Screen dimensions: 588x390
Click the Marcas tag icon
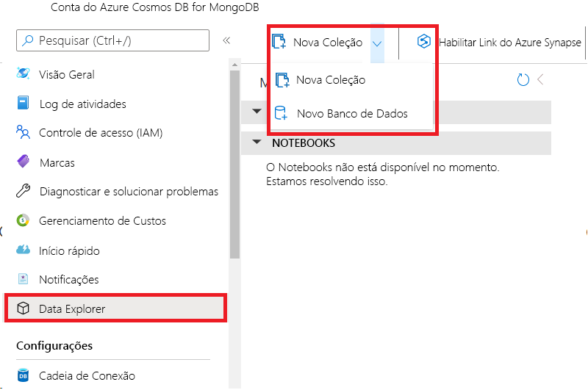click(x=24, y=162)
